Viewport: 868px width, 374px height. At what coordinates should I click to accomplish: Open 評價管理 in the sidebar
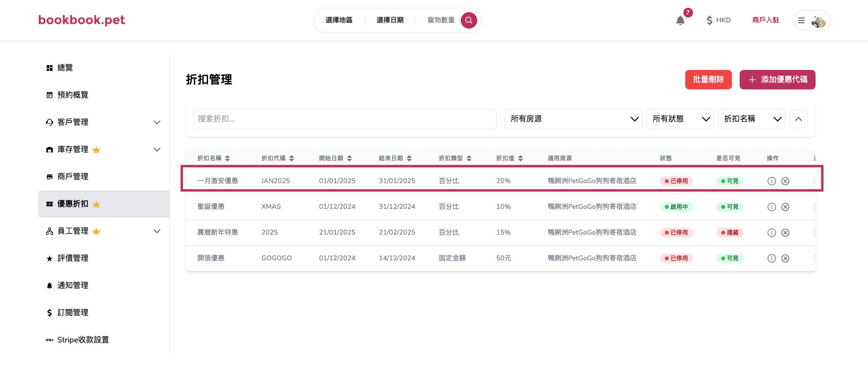(104, 258)
